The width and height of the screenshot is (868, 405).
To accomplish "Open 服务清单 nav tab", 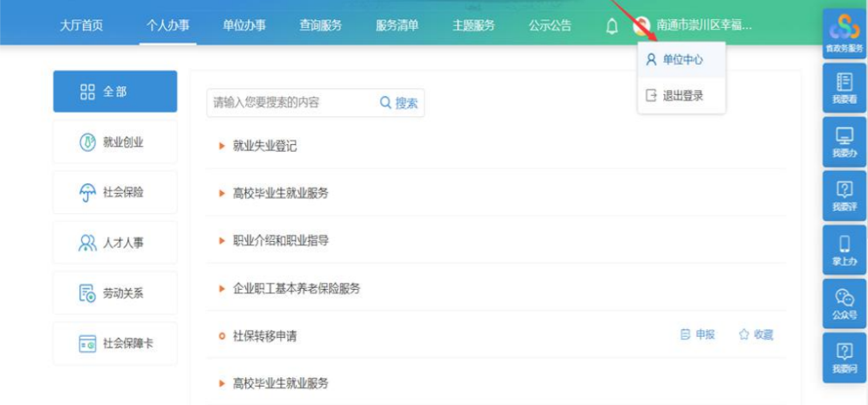I will click(x=397, y=25).
